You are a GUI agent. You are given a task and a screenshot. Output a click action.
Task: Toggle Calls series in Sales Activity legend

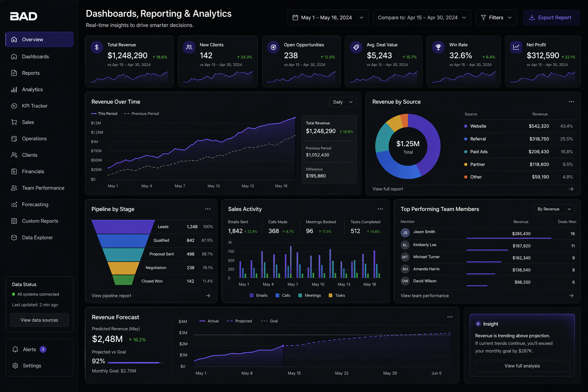coord(283,296)
